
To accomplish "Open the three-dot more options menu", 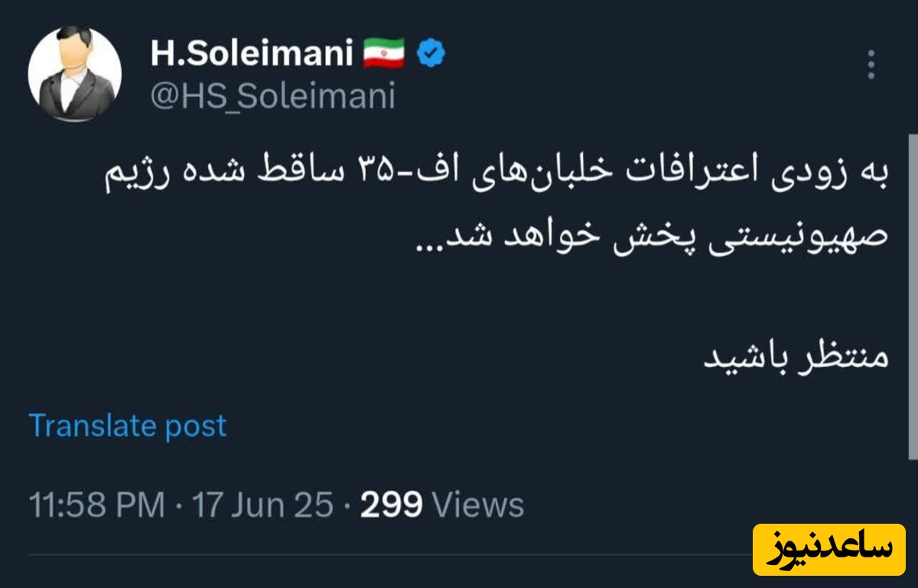I will pyautogui.click(x=871, y=65).
